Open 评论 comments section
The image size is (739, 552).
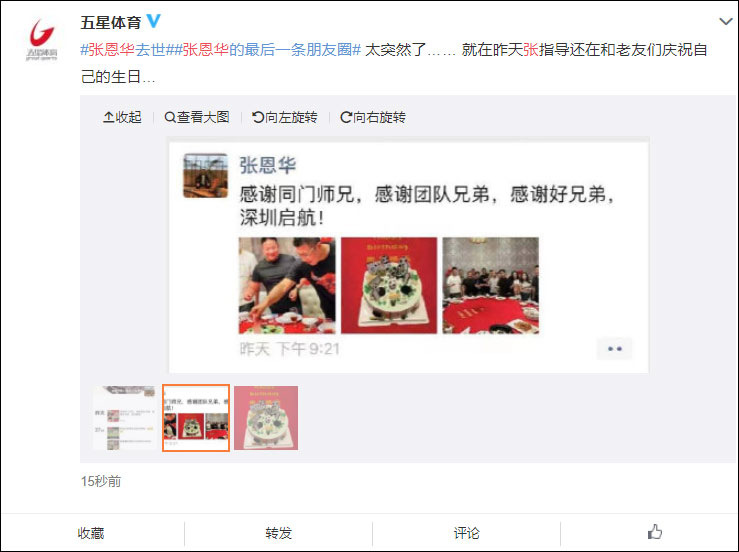467,533
